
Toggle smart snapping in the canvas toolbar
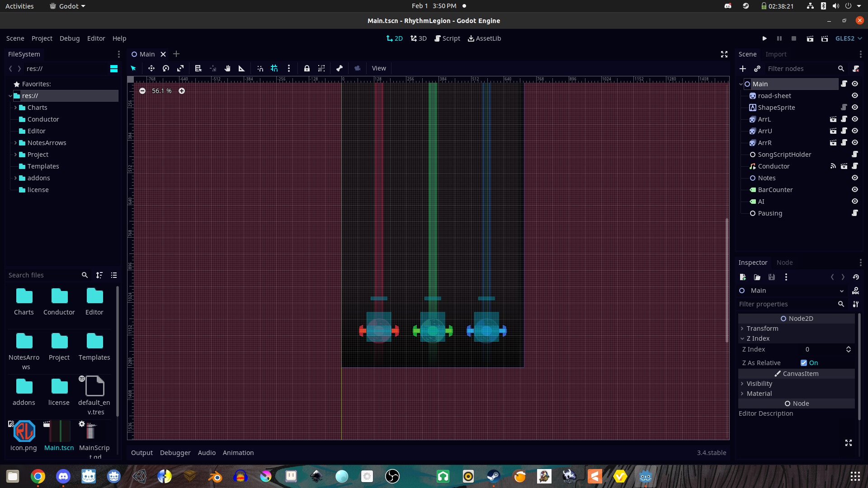(260, 68)
